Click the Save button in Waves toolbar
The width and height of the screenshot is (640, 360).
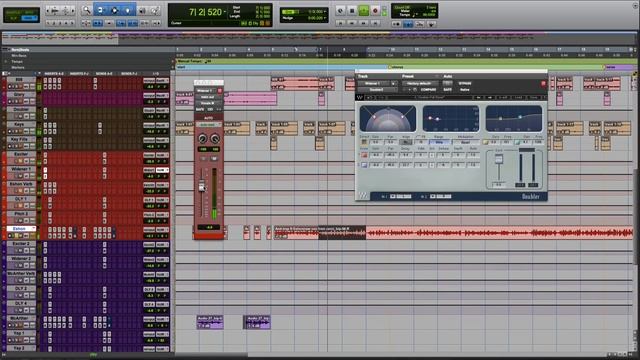(518, 98)
